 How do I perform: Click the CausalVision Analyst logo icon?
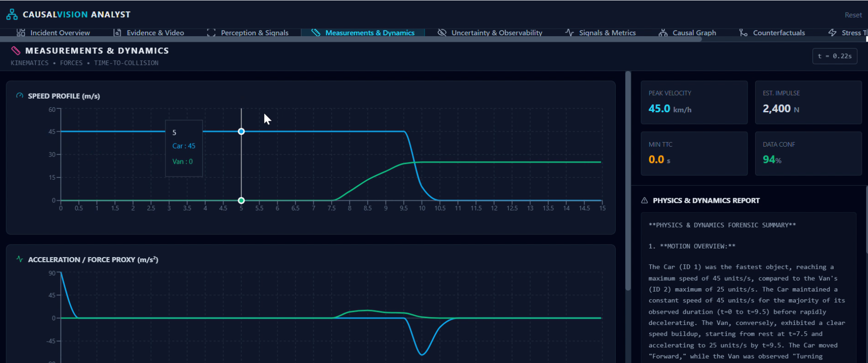(12, 14)
